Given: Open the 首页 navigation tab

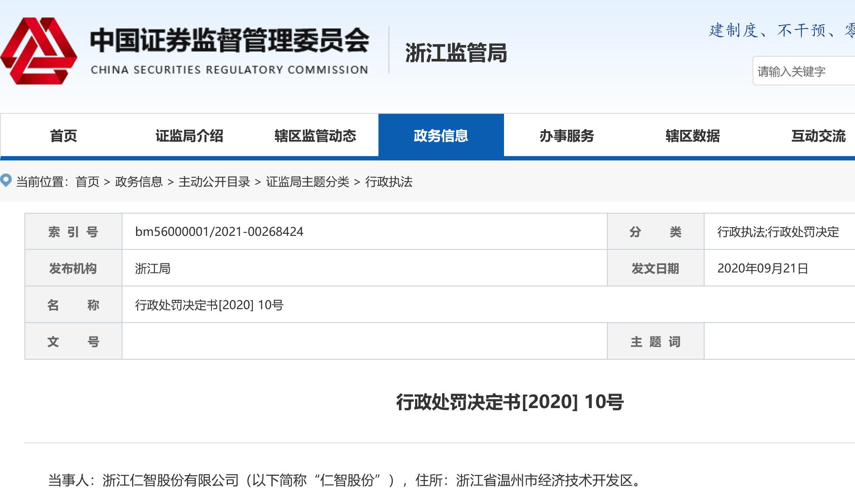Looking at the screenshot, I should click(x=63, y=136).
